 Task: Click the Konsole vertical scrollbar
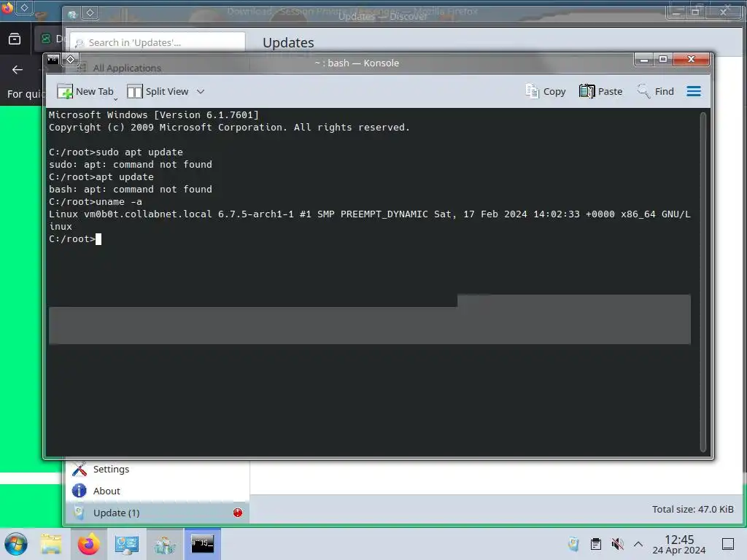coord(703,282)
